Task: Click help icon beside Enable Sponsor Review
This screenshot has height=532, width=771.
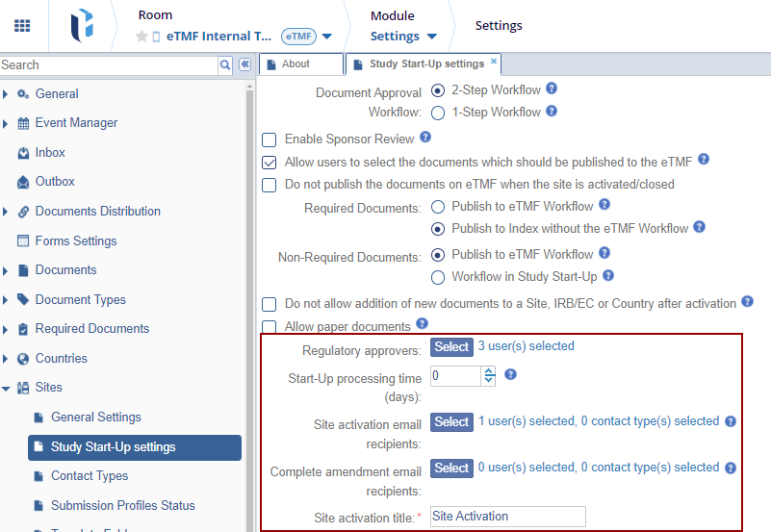Action: (x=425, y=138)
